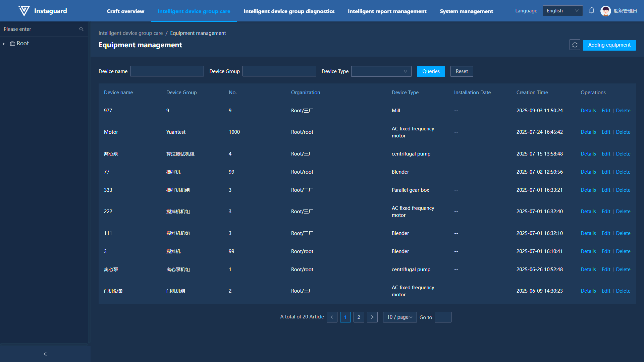
Task: Open System management menu
Action: click(x=466, y=11)
